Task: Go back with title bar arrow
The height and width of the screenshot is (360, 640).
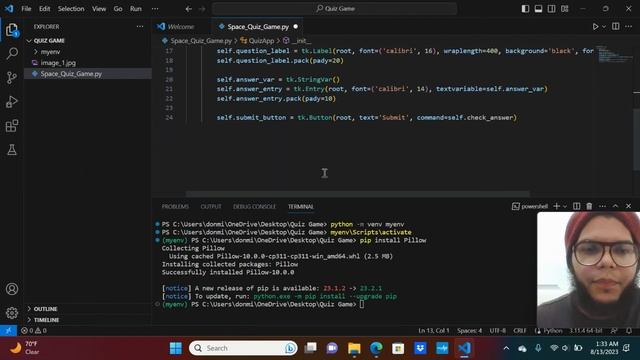Action: [189, 9]
